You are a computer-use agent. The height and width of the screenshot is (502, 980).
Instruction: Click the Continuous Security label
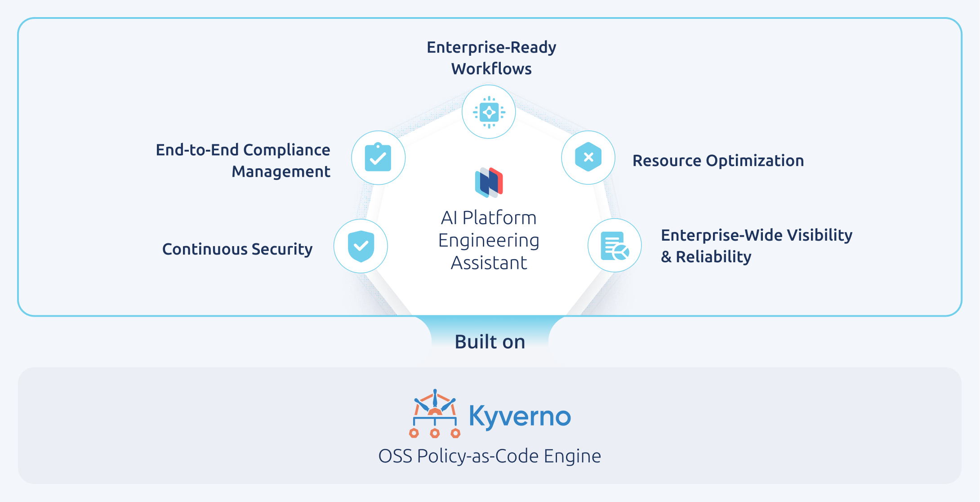237,249
